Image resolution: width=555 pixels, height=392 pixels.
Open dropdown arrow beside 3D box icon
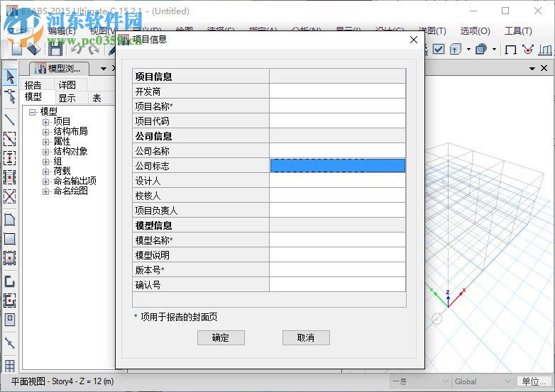click(x=468, y=49)
